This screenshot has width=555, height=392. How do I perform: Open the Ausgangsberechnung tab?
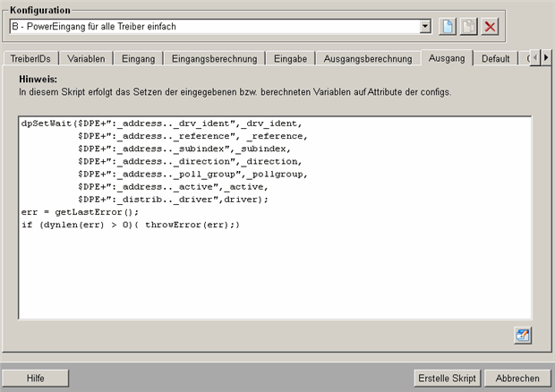coord(368,59)
